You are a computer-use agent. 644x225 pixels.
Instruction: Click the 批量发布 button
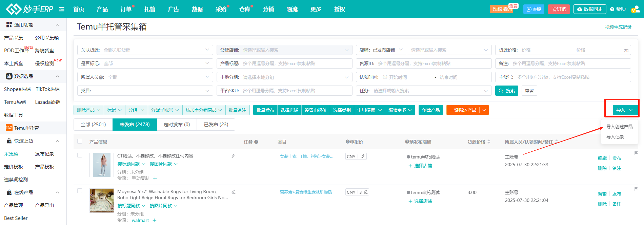(265, 110)
